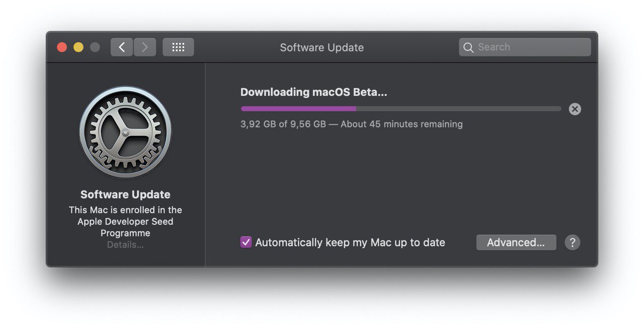Cancel the macOS Beta download
This screenshot has height=328, width=644.
click(575, 109)
